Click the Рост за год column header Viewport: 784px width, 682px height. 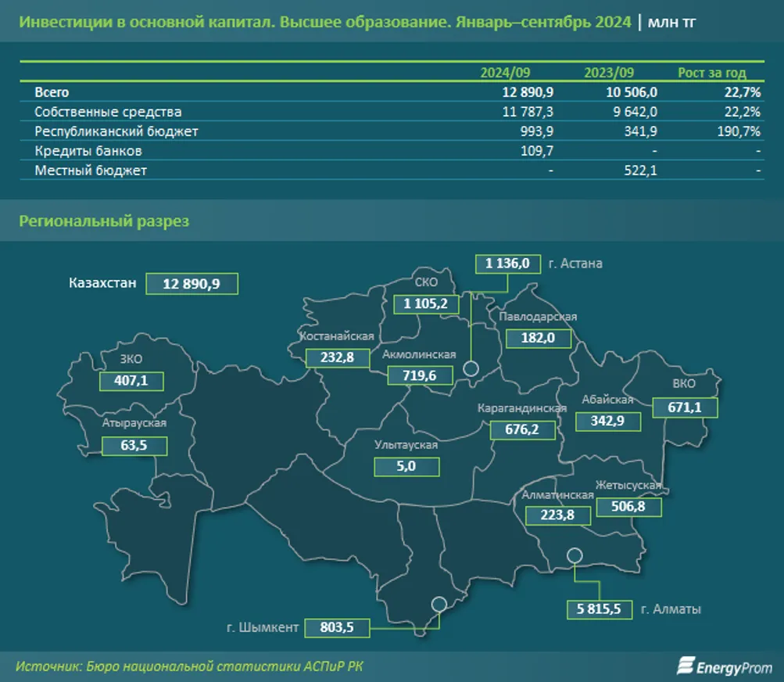tap(711, 72)
